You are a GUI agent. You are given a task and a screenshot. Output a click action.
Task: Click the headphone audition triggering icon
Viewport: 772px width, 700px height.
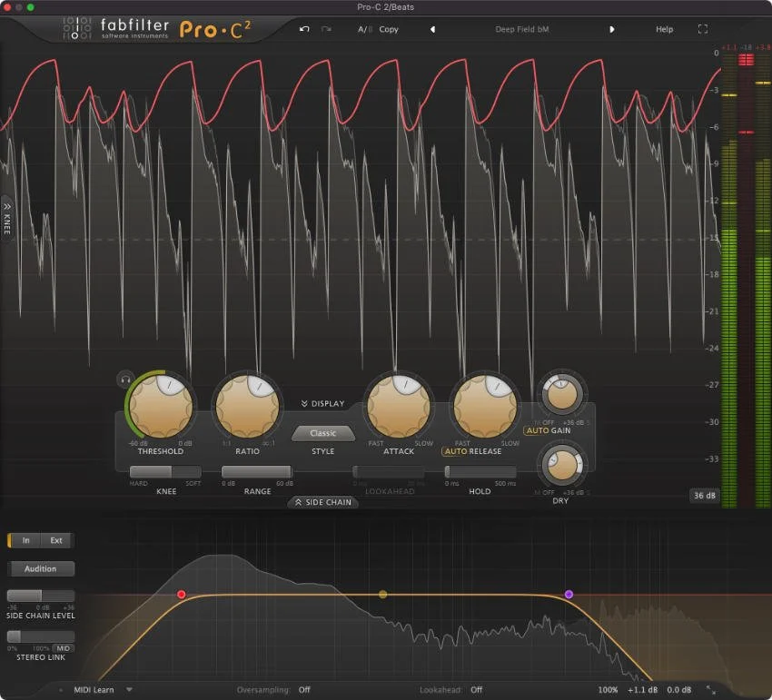125,379
